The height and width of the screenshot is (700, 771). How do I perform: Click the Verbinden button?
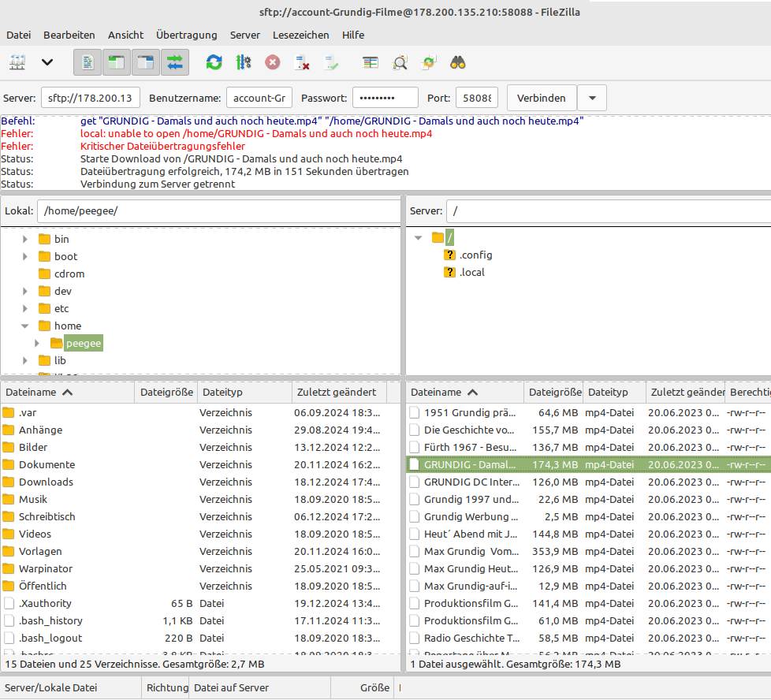[542, 98]
